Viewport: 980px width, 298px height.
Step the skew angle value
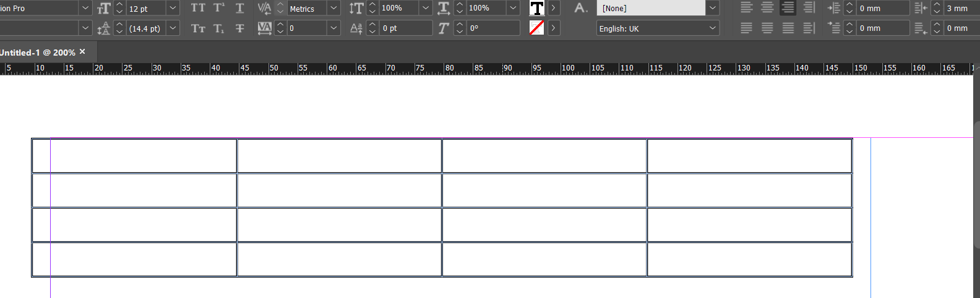(x=459, y=28)
